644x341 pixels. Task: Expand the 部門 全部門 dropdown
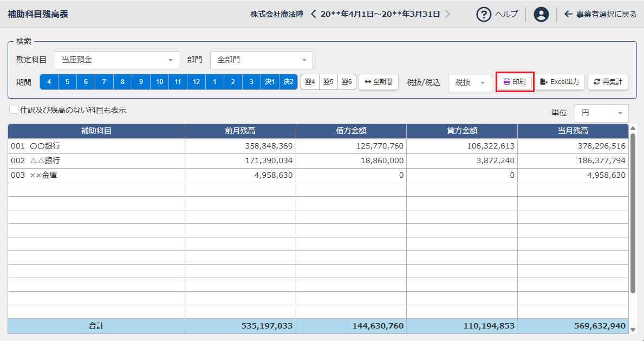(261, 60)
